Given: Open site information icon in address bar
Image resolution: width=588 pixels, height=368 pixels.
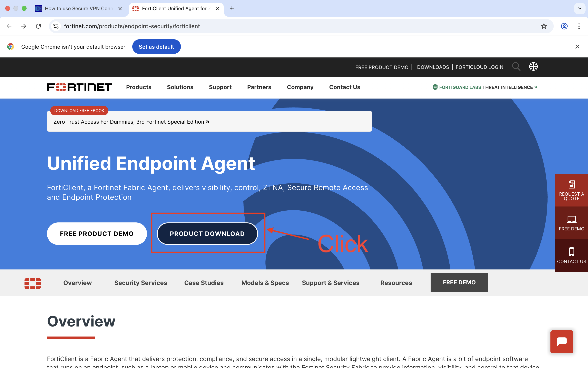Looking at the screenshot, I should point(56,26).
